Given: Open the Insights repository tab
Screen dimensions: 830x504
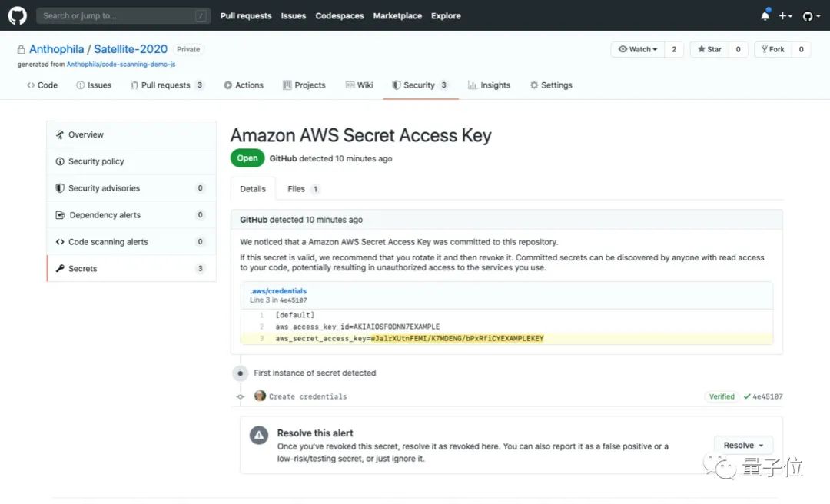Looking at the screenshot, I should 489,85.
